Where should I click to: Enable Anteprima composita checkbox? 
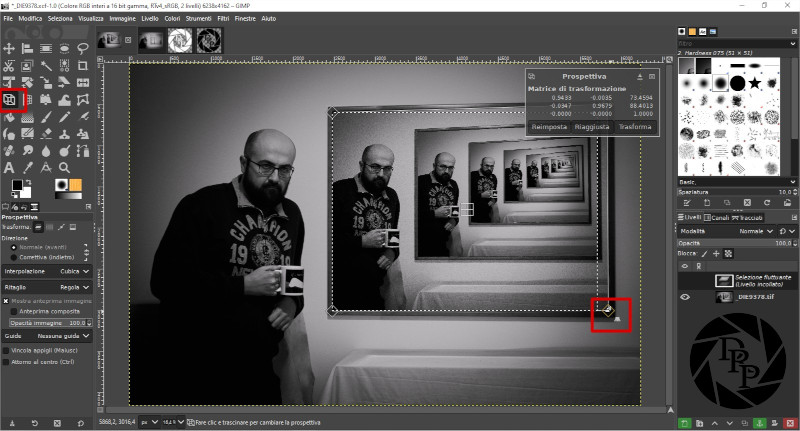click(6, 311)
